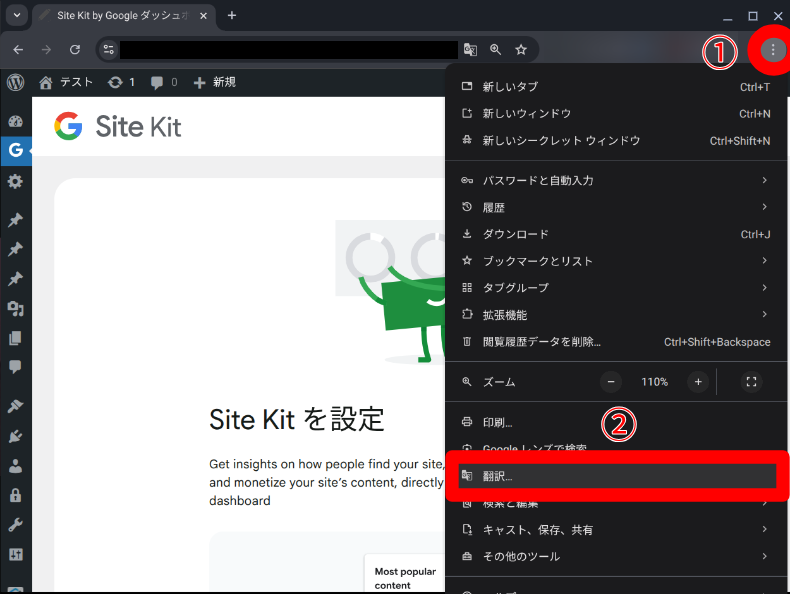Image resolution: width=790 pixels, height=594 pixels.
Task: Open the Chrome three-dot menu button
Action: coord(773,49)
